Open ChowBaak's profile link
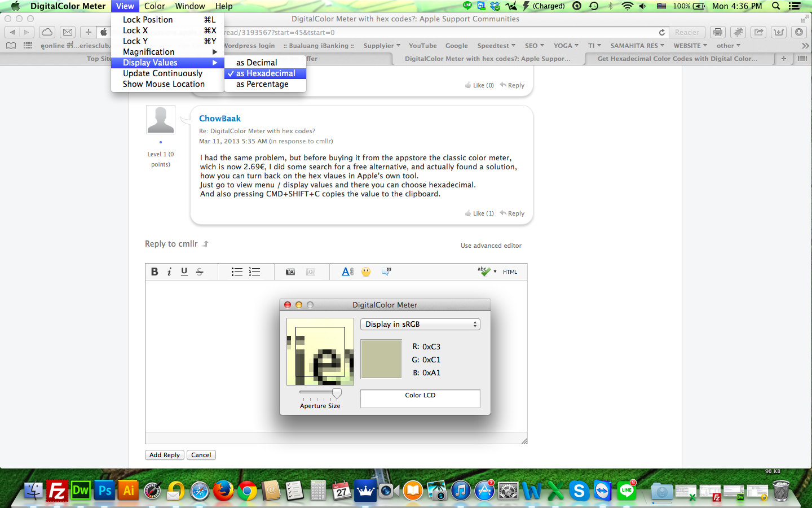The image size is (812, 508). point(220,119)
